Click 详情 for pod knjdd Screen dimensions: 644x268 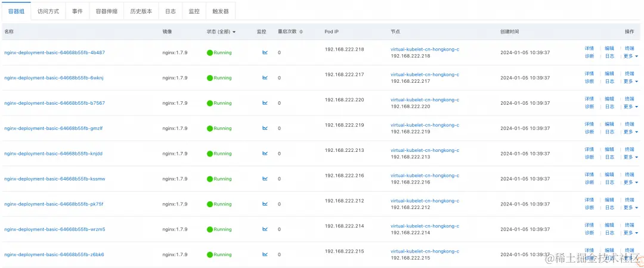point(589,149)
